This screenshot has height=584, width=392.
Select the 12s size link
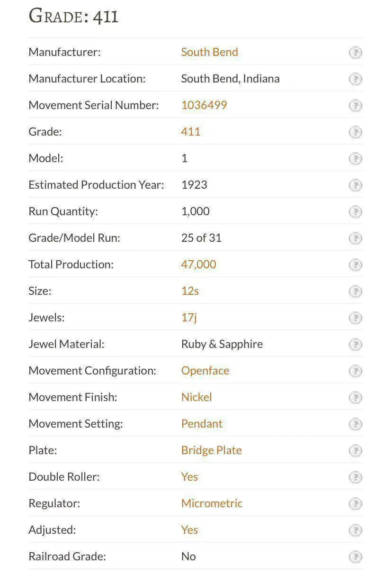click(x=190, y=291)
